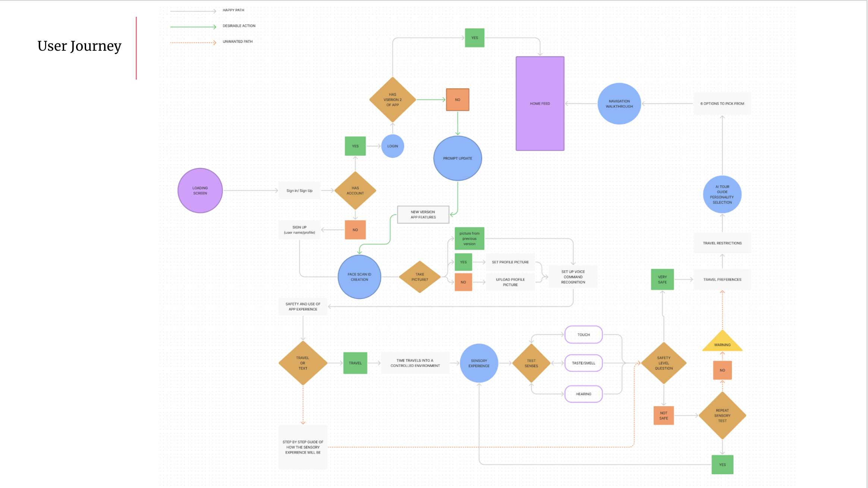Click the green Very Safe square

[662, 279]
